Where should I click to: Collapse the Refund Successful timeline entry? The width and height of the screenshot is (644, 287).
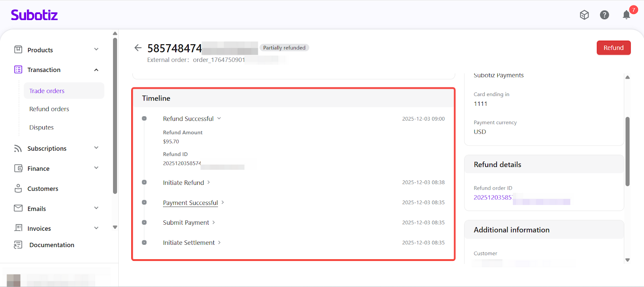[x=219, y=119]
